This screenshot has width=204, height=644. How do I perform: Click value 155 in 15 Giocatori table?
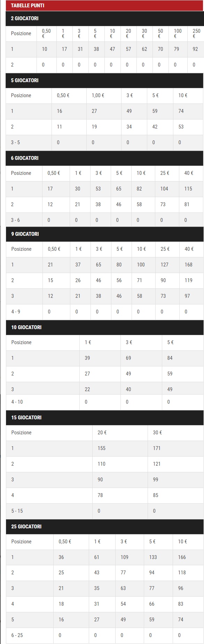pyautogui.click(x=101, y=448)
